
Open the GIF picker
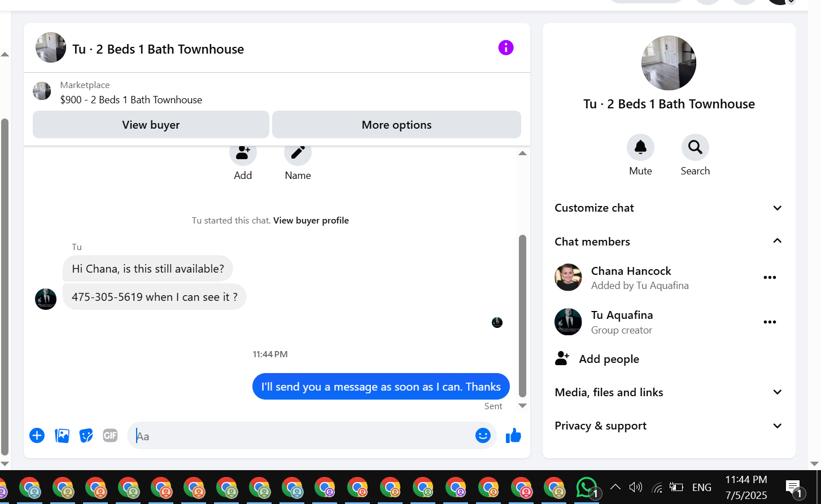[110, 435]
